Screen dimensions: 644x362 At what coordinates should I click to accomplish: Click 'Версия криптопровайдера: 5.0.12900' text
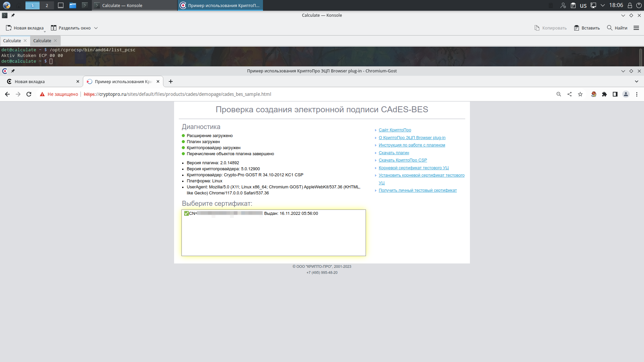click(x=223, y=169)
